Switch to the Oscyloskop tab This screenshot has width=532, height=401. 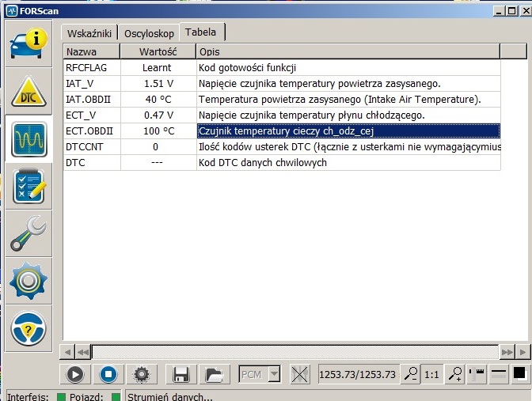click(149, 32)
